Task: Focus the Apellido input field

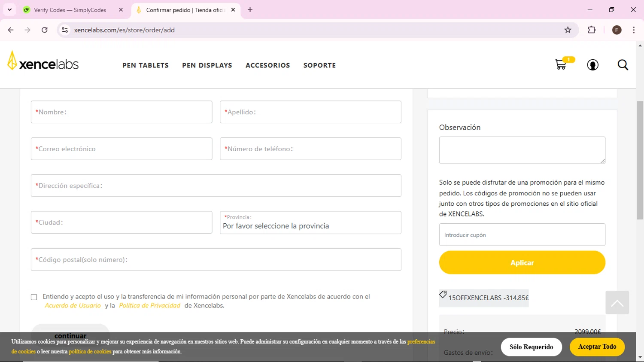Action: tap(310, 112)
